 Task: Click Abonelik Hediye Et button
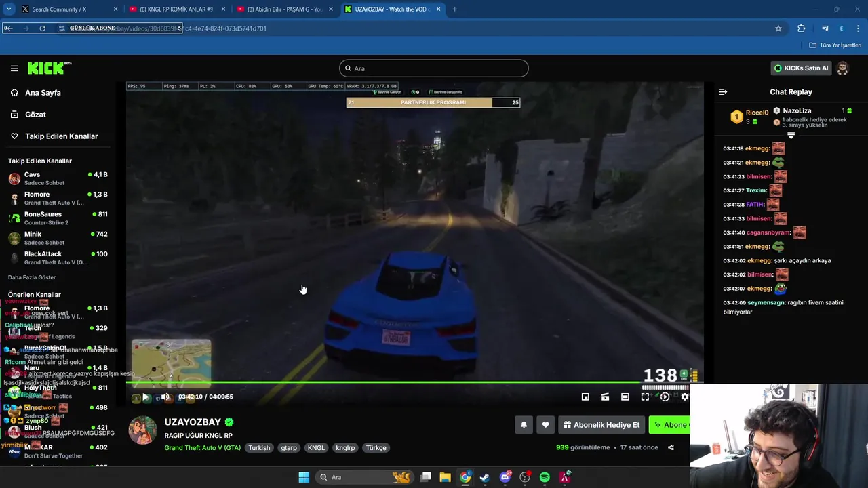pos(601,425)
